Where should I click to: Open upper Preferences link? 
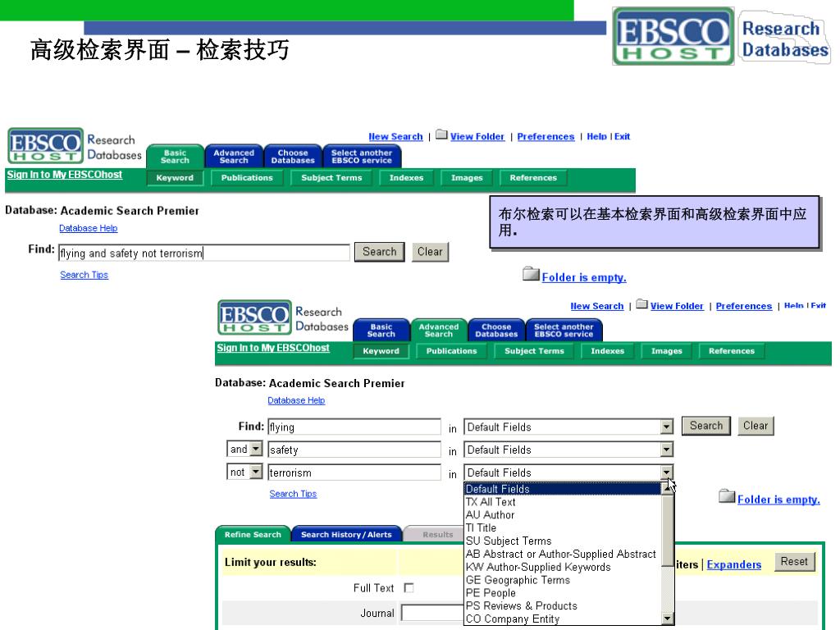click(x=546, y=137)
